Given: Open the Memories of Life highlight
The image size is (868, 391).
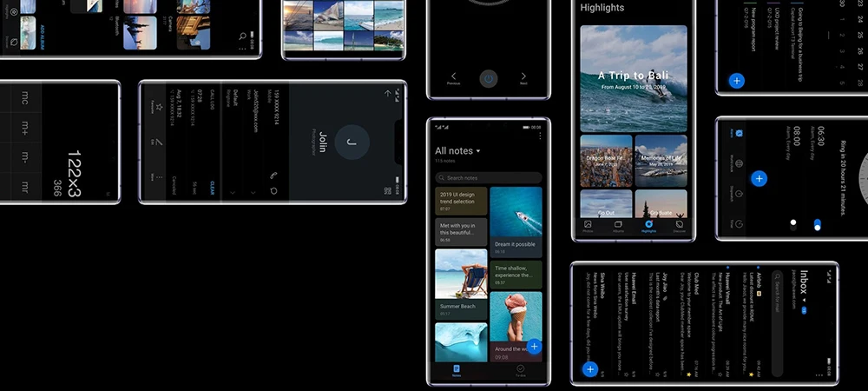Looking at the screenshot, I should [661, 161].
